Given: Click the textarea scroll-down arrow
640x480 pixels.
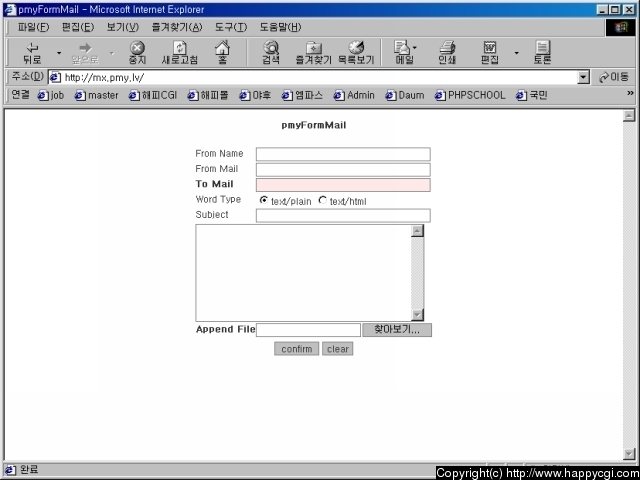Looking at the screenshot, I should 417,315.
